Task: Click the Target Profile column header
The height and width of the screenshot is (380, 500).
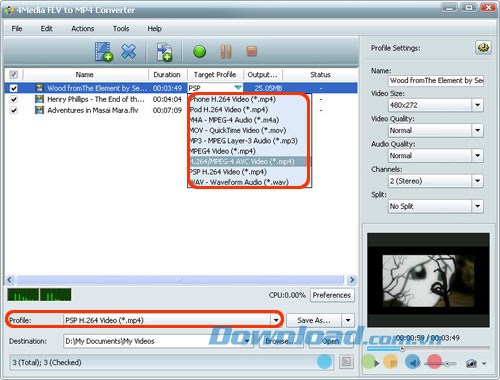Action: coord(215,74)
